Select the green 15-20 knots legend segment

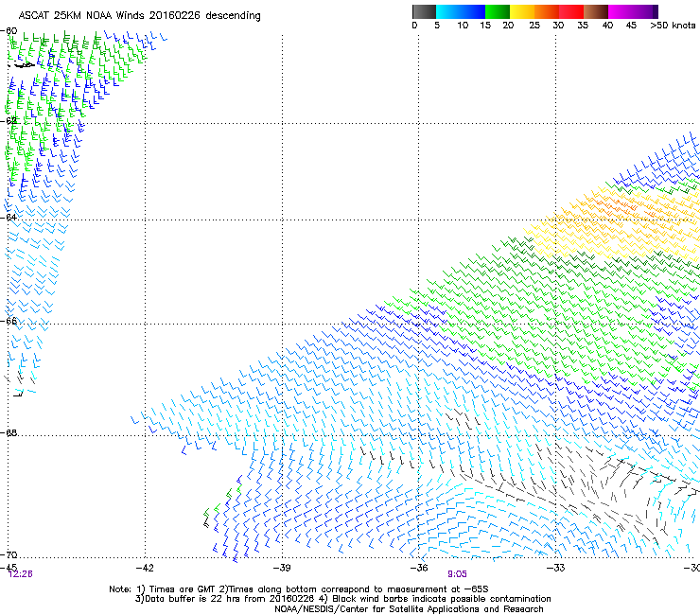click(498, 11)
